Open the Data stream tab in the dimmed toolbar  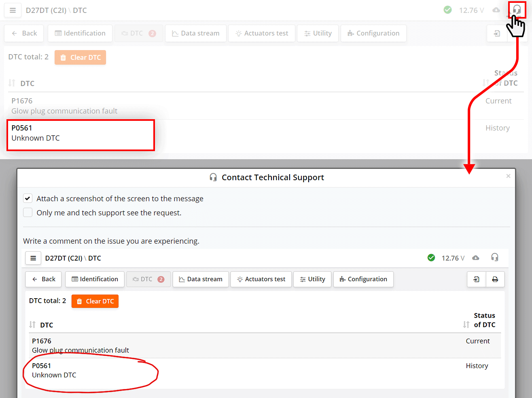pyautogui.click(x=196, y=34)
